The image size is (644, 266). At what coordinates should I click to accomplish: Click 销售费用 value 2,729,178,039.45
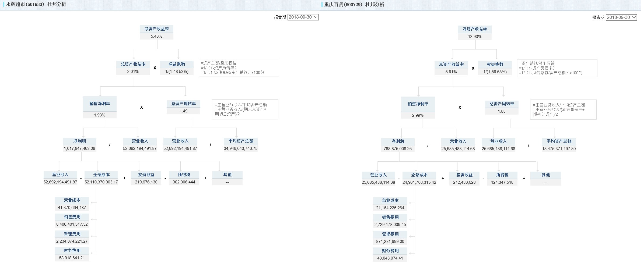pyautogui.click(x=390, y=225)
